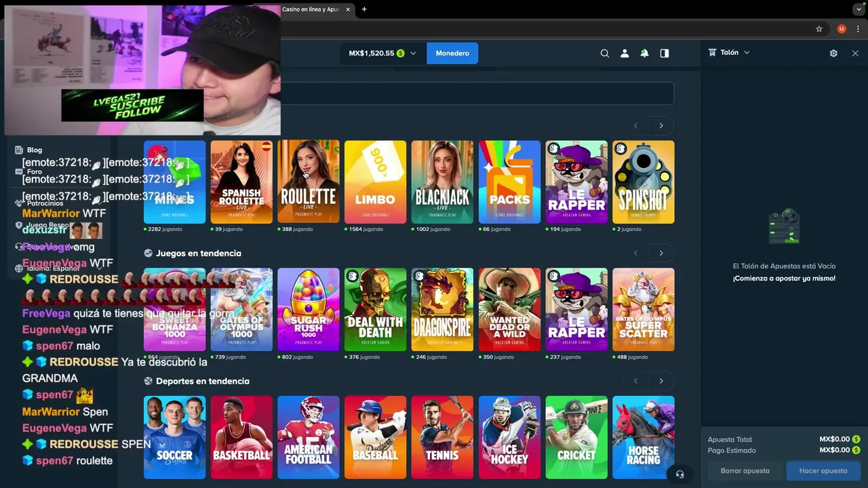Open Deal With Death game card
The width and height of the screenshot is (868, 488).
375,310
